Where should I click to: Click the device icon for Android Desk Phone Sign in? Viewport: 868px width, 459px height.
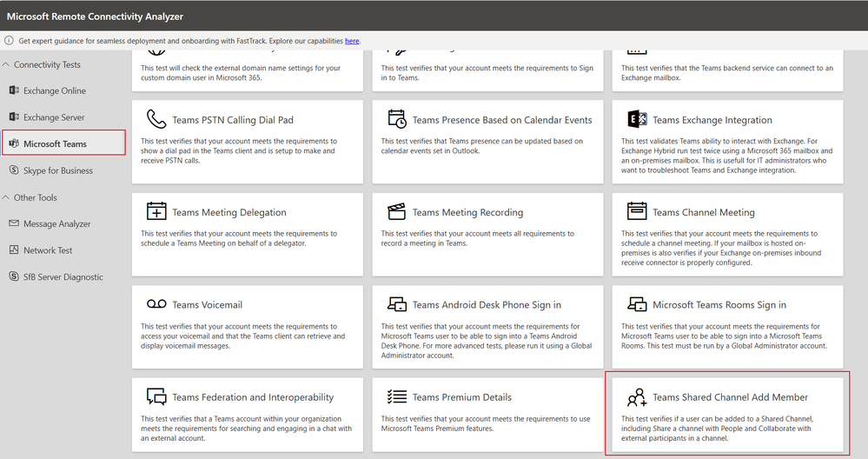397,303
